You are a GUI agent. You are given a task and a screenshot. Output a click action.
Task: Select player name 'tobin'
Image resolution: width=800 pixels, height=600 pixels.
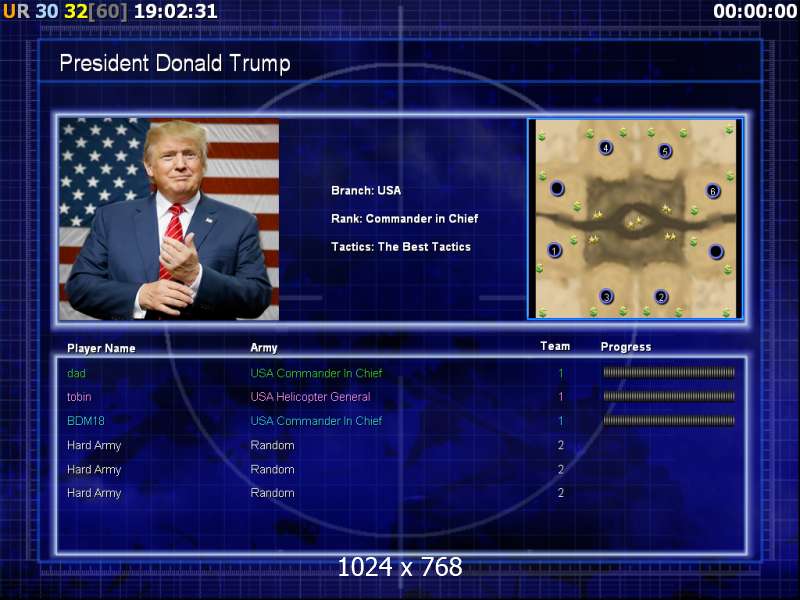pyautogui.click(x=79, y=397)
